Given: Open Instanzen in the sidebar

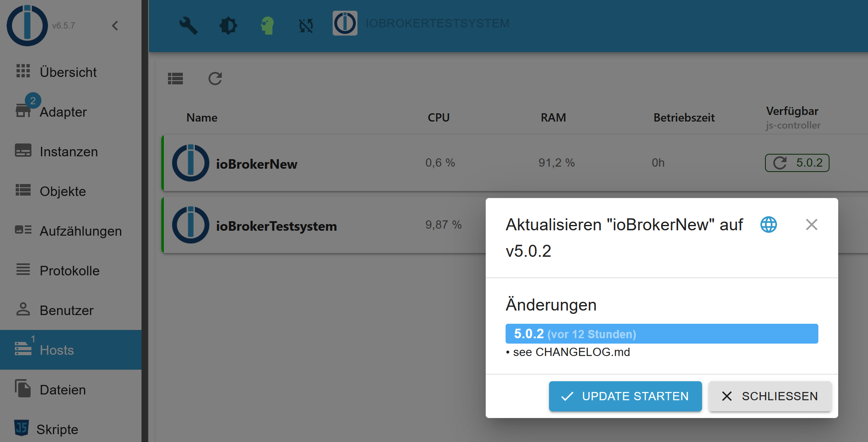Looking at the screenshot, I should pos(69,151).
